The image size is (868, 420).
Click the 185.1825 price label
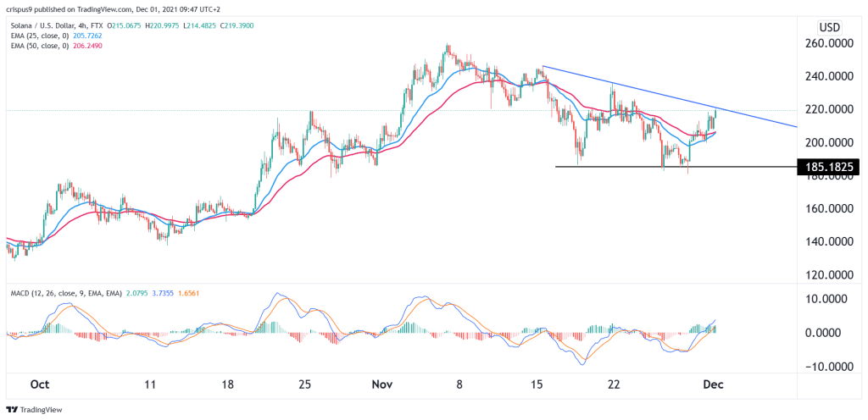828,166
